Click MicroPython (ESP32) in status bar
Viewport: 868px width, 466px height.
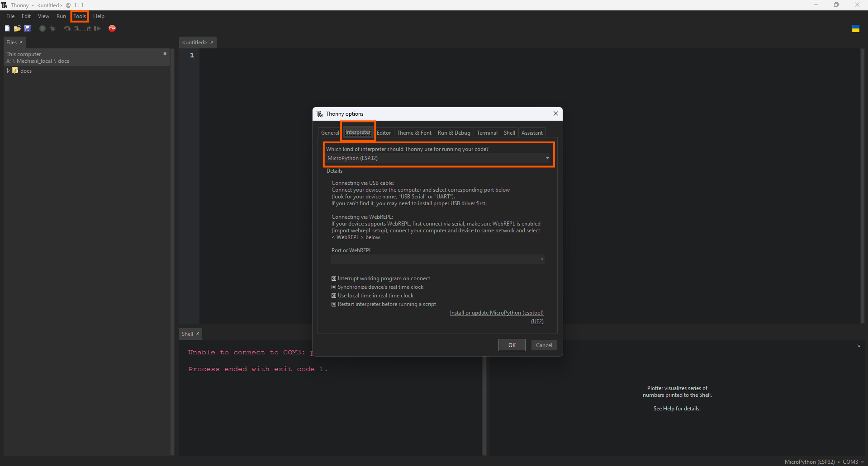pyautogui.click(x=810, y=461)
